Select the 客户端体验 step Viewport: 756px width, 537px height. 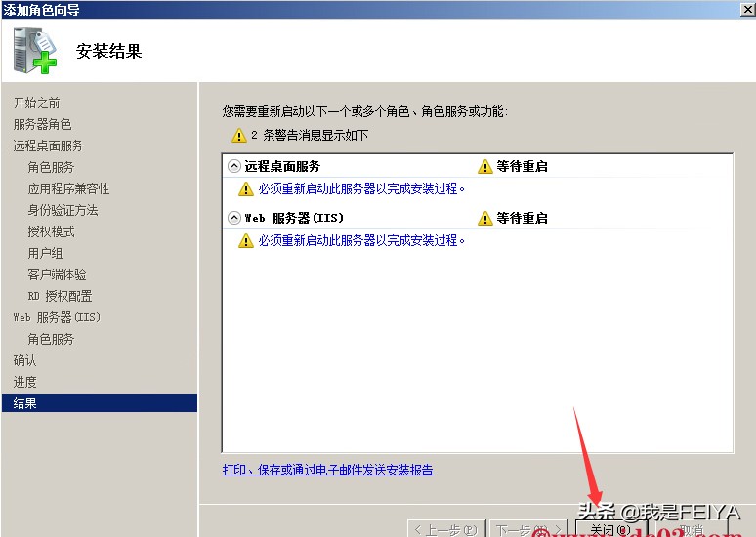[57, 274]
